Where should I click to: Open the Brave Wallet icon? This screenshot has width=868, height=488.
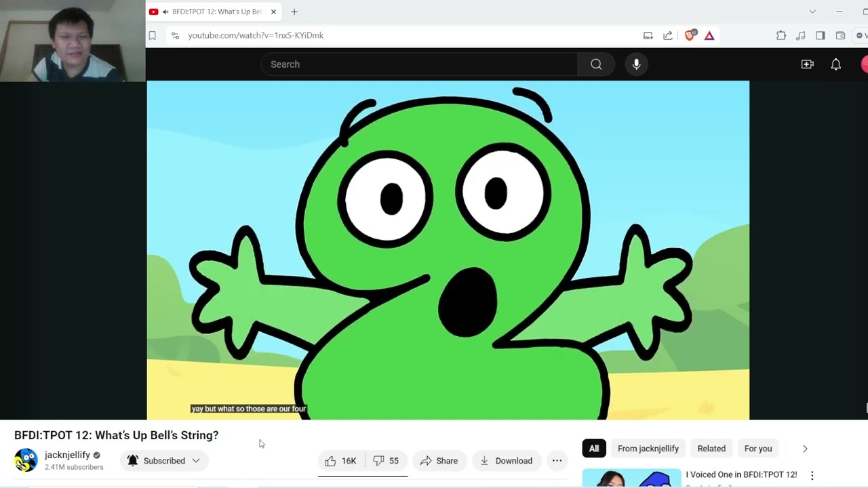(x=840, y=35)
